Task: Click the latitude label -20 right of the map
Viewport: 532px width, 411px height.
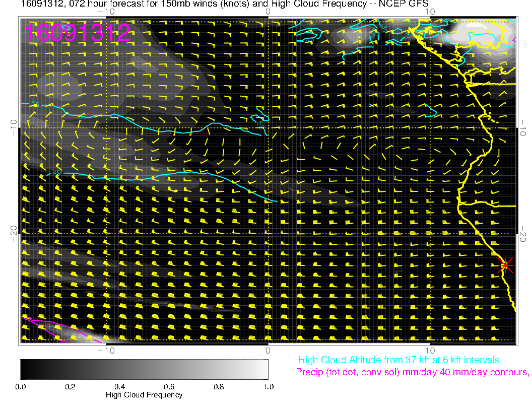Action: [x=523, y=234]
